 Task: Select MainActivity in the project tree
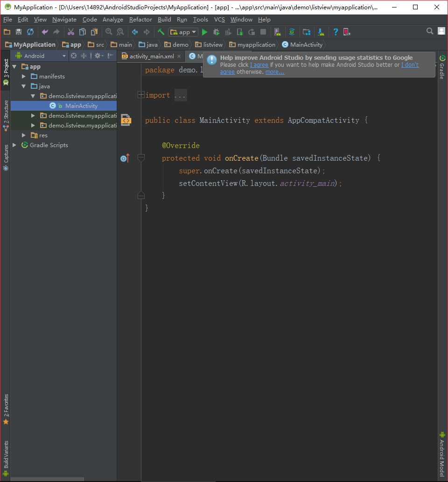click(64, 106)
